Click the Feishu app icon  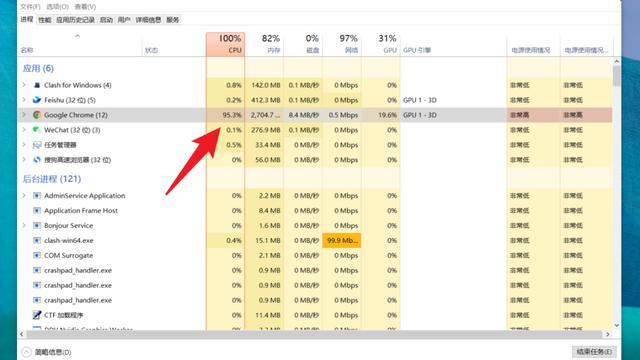click(x=37, y=100)
